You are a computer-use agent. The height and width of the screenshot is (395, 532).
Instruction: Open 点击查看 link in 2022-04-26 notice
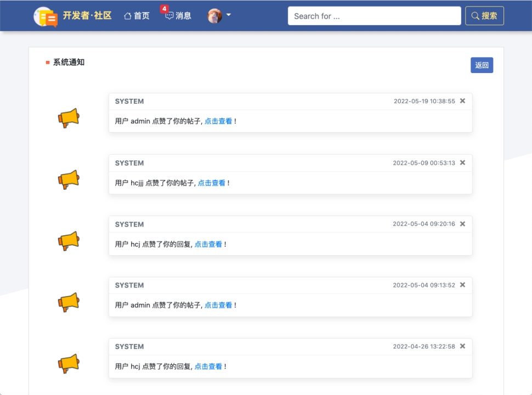click(208, 366)
